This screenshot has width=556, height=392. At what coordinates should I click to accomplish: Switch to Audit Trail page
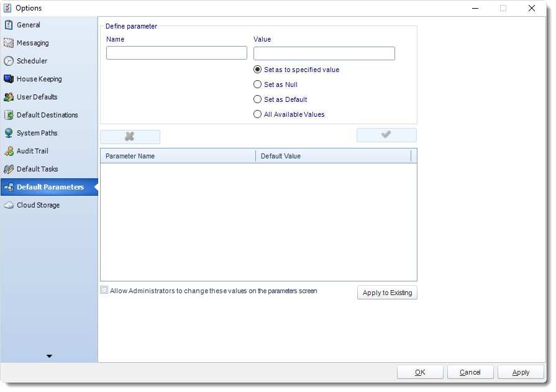(x=49, y=151)
